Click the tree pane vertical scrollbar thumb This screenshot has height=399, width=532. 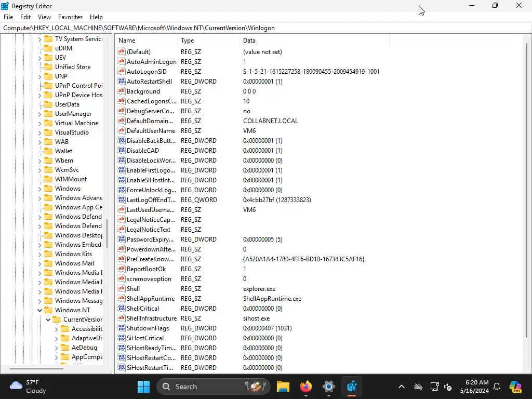click(x=107, y=233)
